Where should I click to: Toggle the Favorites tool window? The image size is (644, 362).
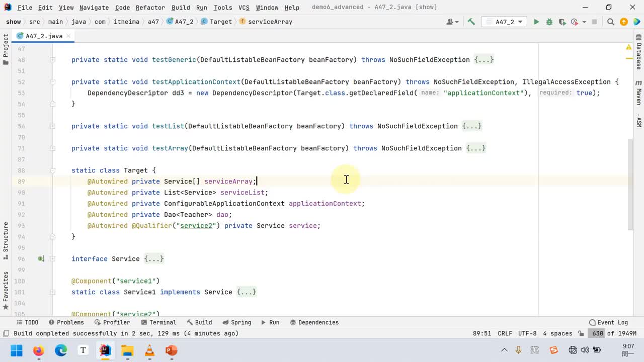point(6,290)
